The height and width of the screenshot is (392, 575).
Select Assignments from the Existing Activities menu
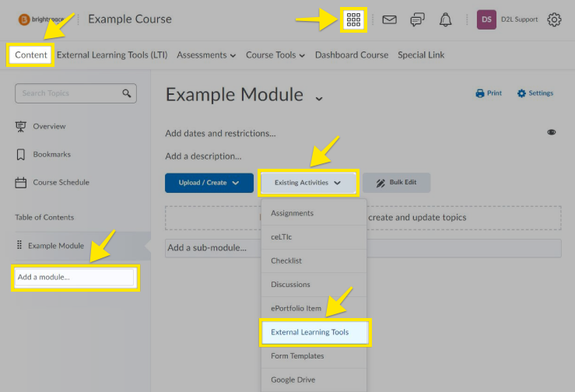[314, 213]
